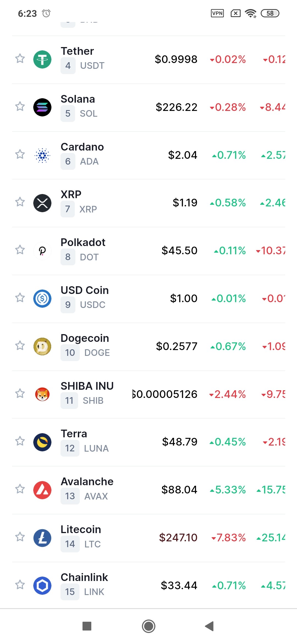Select the Dogecoin logo icon
Image resolution: width=297 pixels, height=644 pixels.
pyautogui.click(x=42, y=346)
